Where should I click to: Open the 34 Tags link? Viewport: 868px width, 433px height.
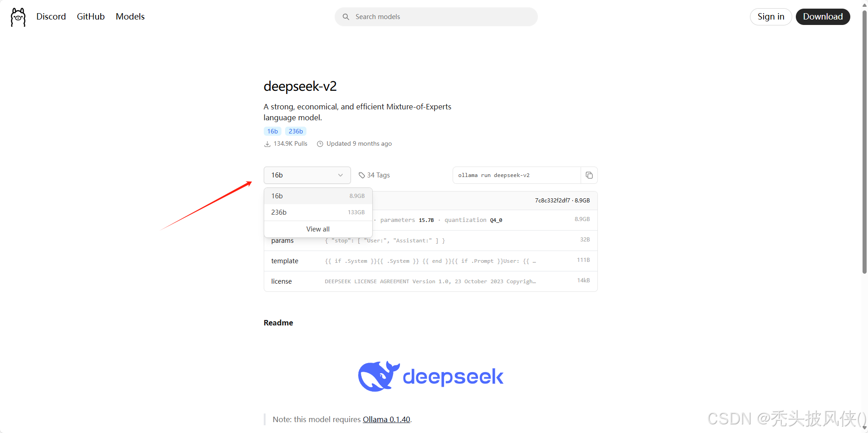374,175
